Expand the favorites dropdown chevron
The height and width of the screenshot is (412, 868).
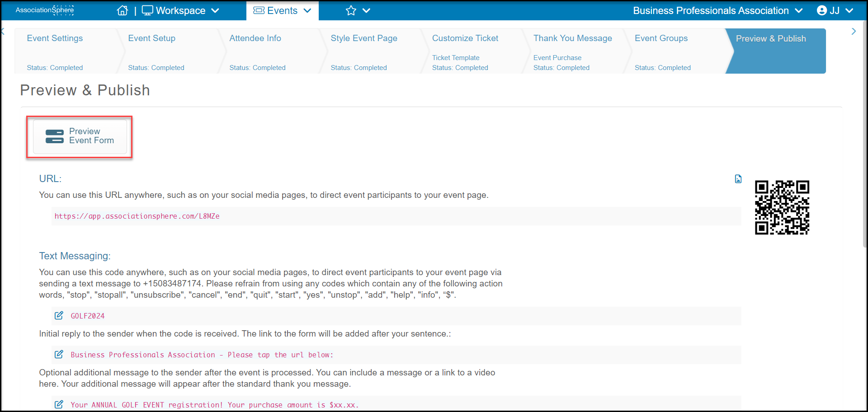[x=367, y=10]
